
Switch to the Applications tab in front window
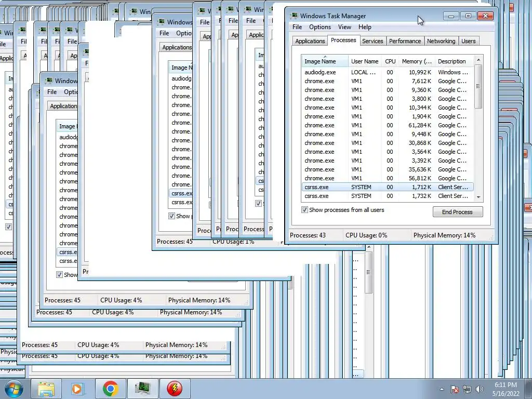[x=310, y=41]
